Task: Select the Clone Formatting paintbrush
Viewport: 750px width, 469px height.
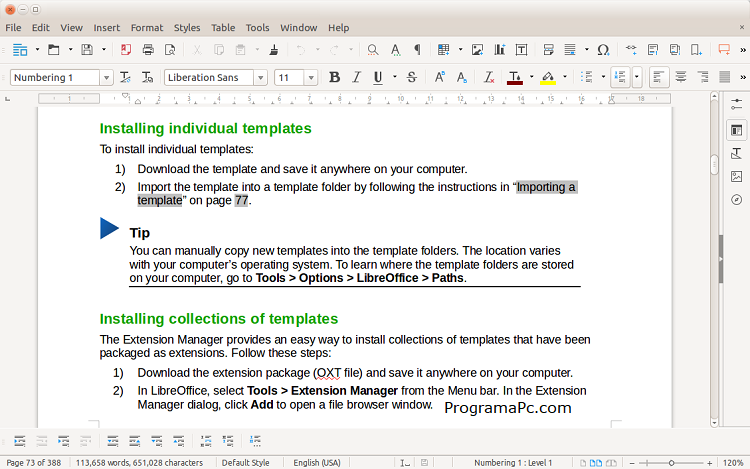Action: click(274, 50)
